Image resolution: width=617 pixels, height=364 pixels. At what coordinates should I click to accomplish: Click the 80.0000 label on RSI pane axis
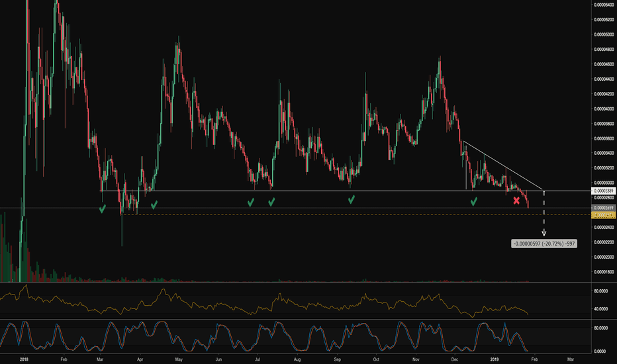coord(600,291)
